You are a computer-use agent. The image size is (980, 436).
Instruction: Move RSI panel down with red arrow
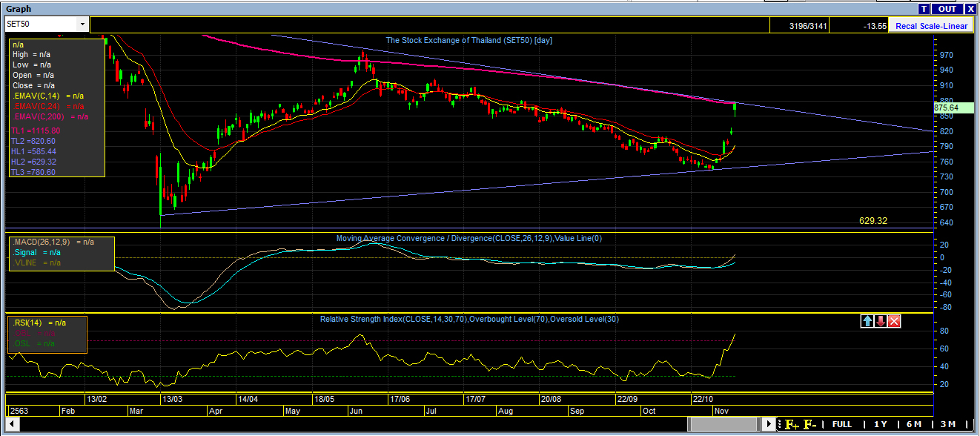click(881, 320)
